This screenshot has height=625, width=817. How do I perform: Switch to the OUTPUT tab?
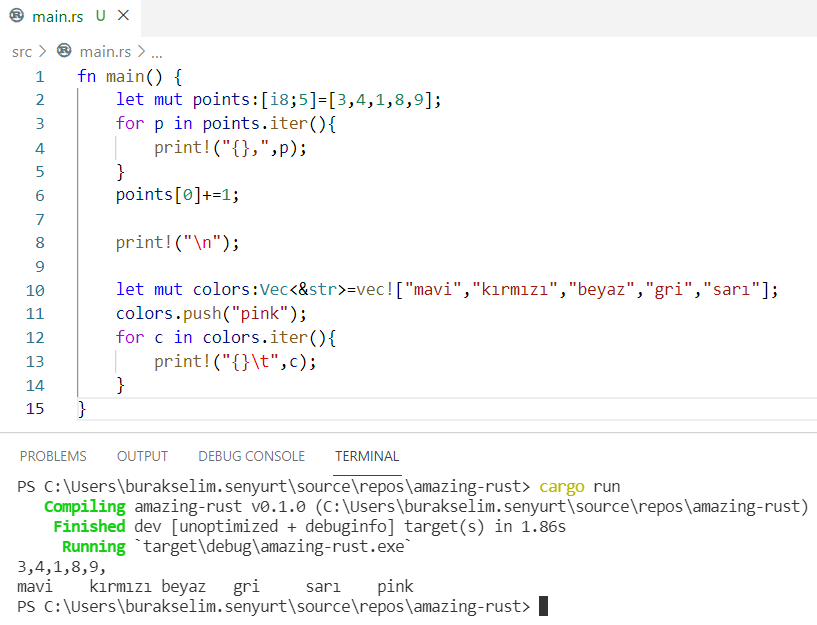pos(142,456)
